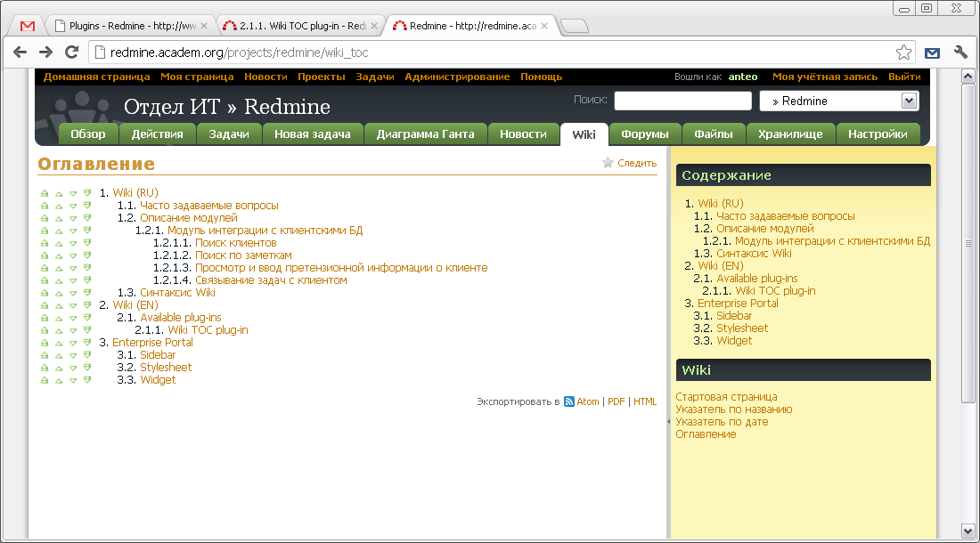Open 'Указатель по дате' sidebar link

click(x=722, y=422)
